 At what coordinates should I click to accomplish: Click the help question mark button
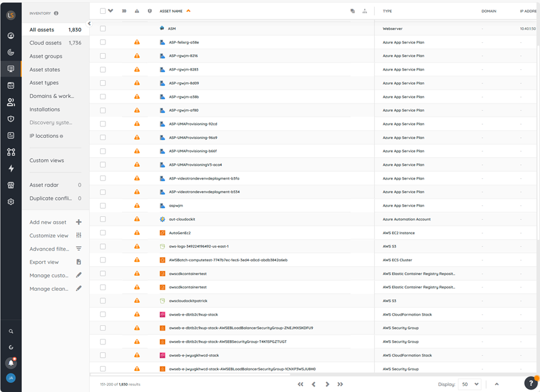click(x=531, y=383)
